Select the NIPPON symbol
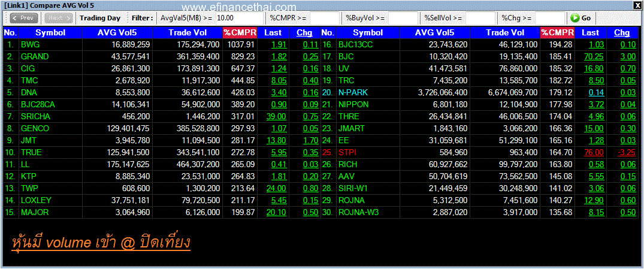Viewport: 644px width, 269px height. [x=353, y=105]
